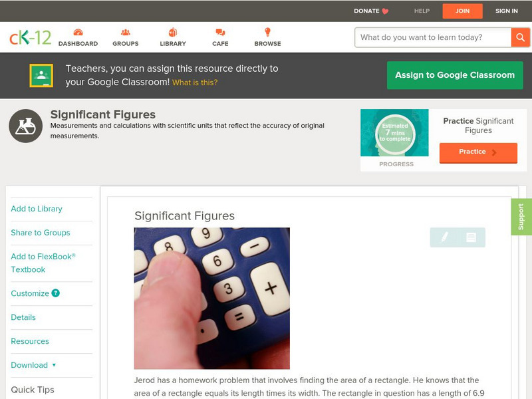Open the green Support side tab
This screenshot has width=532, height=399.
521,217
